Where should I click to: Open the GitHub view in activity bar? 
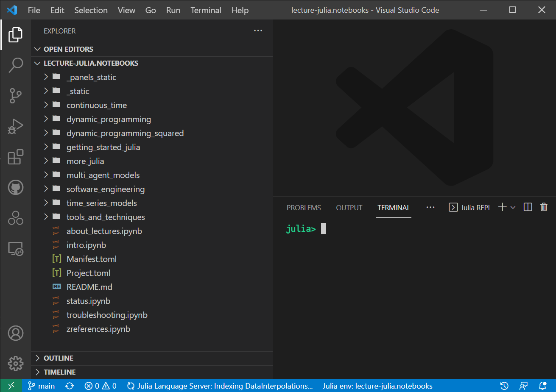tap(16, 187)
